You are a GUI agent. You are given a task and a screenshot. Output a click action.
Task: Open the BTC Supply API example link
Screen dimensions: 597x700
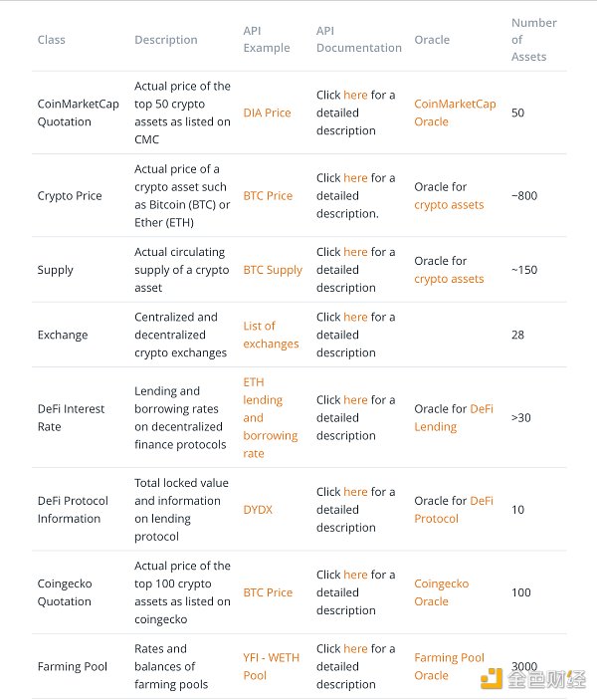point(273,270)
